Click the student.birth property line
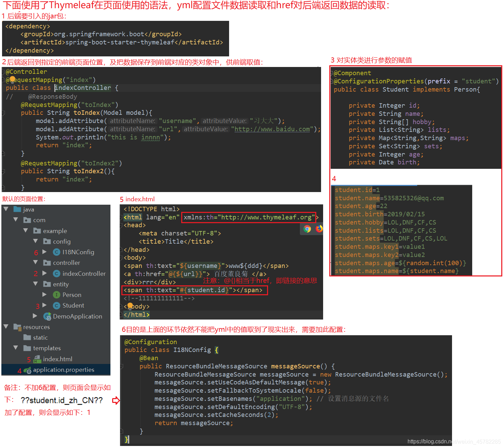 click(380, 214)
